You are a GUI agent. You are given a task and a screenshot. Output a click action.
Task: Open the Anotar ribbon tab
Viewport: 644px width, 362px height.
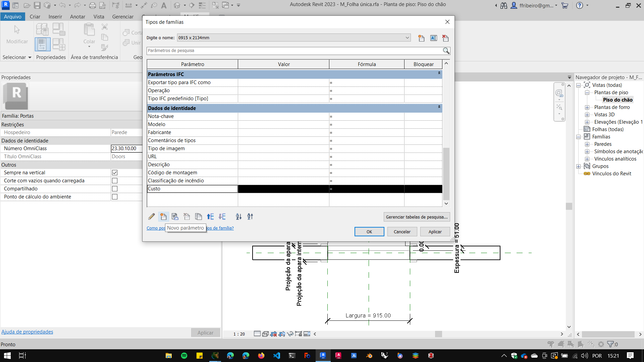77,16
